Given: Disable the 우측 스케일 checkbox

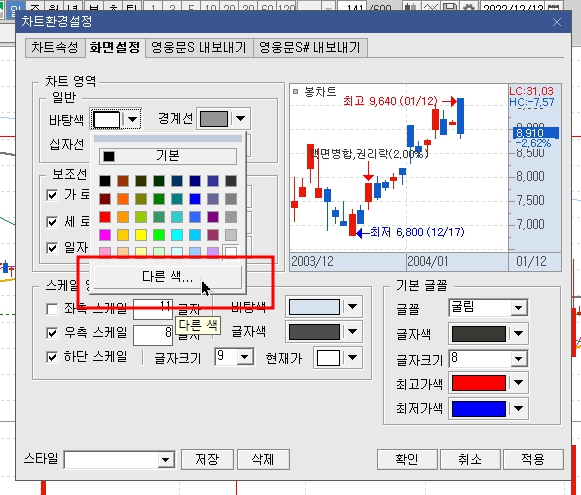Looking at the screenshot, I should click(x=52, y=333).
